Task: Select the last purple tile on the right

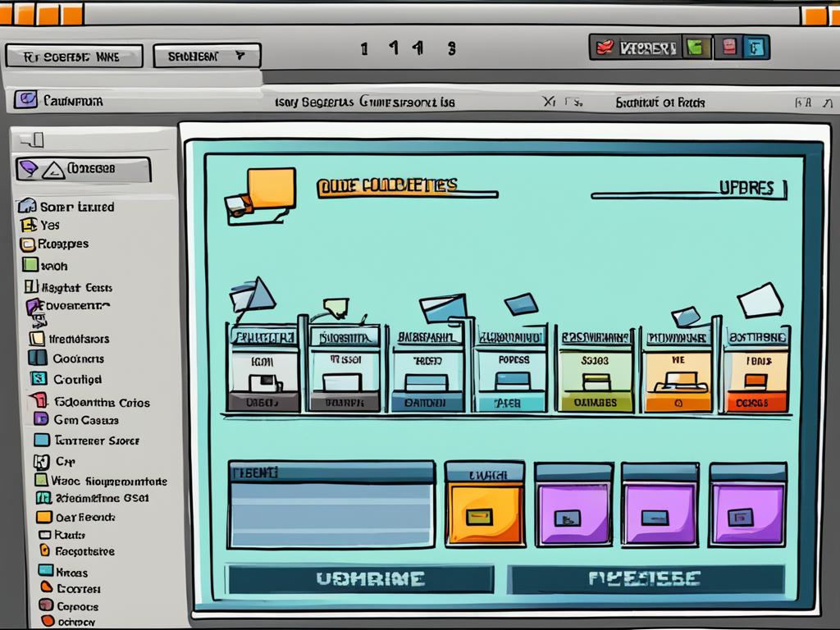Action: point(748,514)
